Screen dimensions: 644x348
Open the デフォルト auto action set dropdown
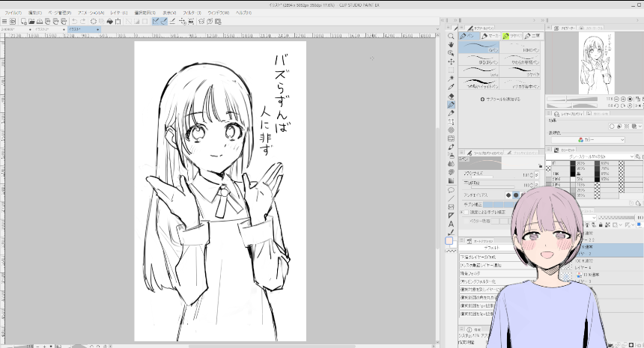(487, 248)
